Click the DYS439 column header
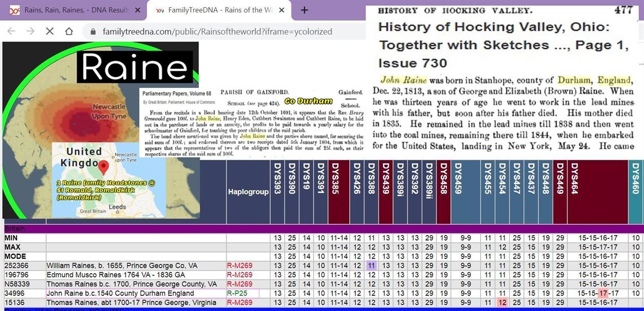Screen dimensions: 644x311 pyautogui.click(x=386, y=192)
